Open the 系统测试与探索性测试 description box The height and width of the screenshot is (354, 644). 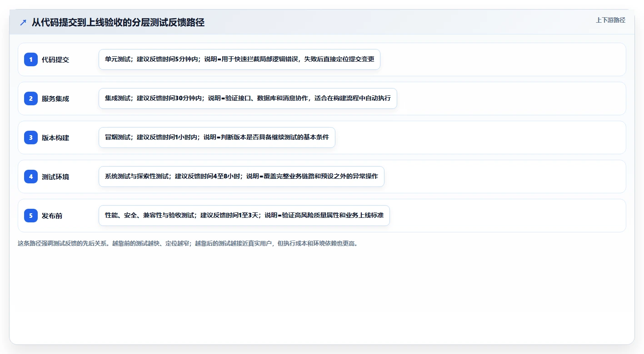pyautogui.click(x=241, y=177)
